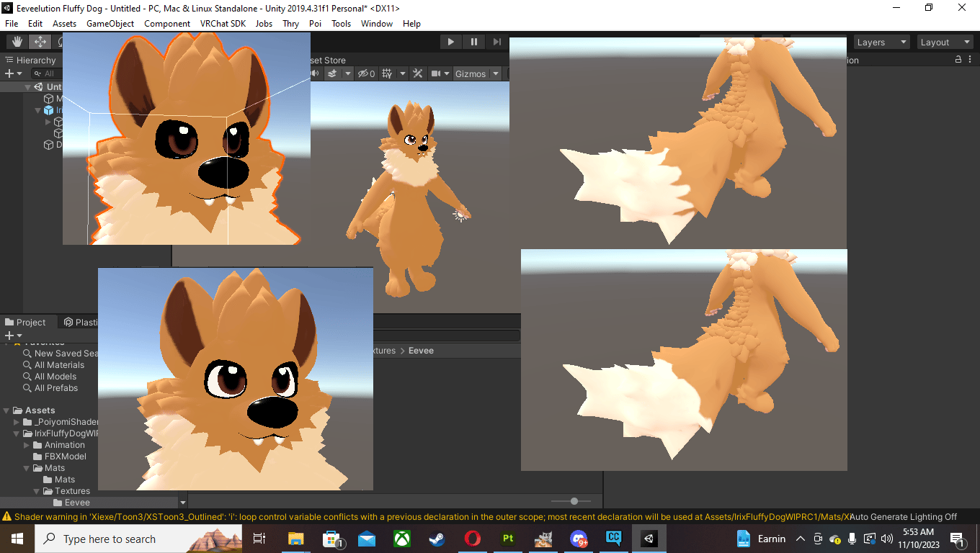Image resolution: width=980 pixels, height=553 pixels.
Task: Open the GameObject menu
Action: (x=110, y=23)
